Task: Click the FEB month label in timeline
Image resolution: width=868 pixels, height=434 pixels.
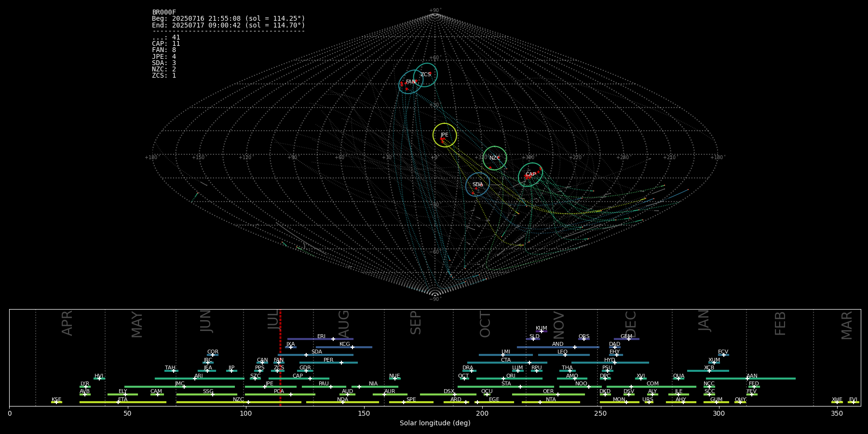Action: pos(780,323)
